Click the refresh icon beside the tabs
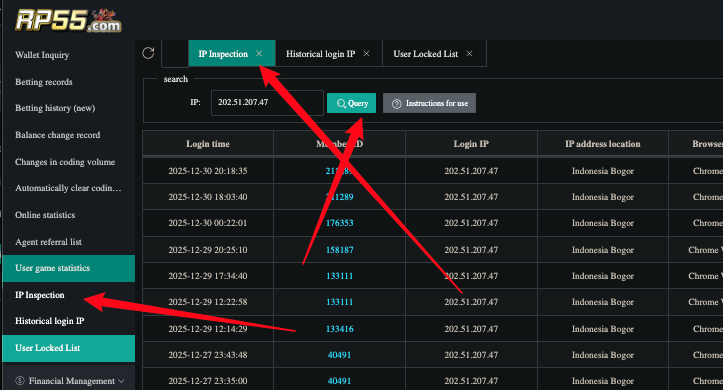Image resolution: width=723 pixels, height=390 pixels. pyautogui.click(x=148, y=53)
